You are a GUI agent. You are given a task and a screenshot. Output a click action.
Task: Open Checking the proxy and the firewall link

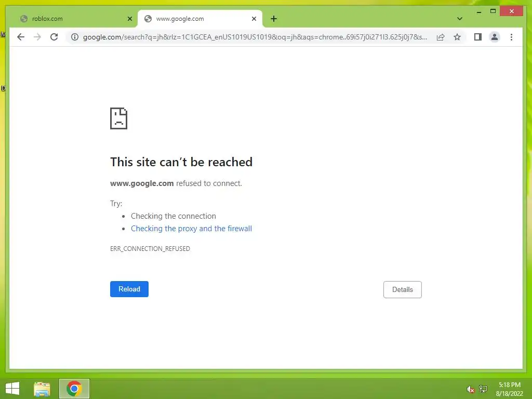pyautogui.click(x=191, y=229)
